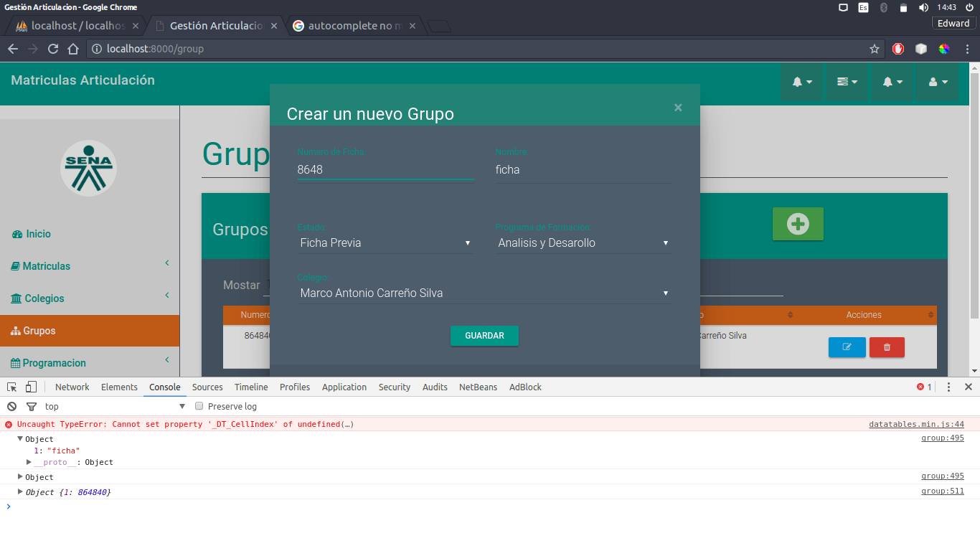Click the GUARDAR button
This screenshot has width=980, height=551.
[x=484, y=336]
